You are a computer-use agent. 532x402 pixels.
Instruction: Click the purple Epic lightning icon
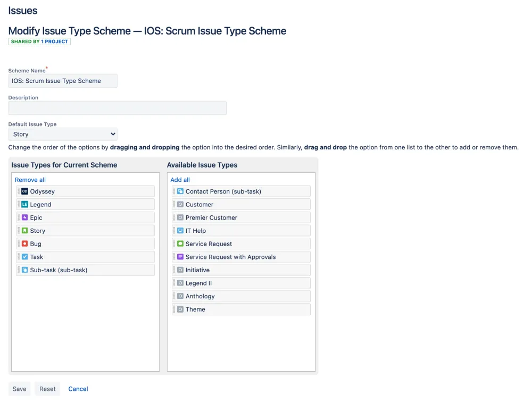click(25, 217)
